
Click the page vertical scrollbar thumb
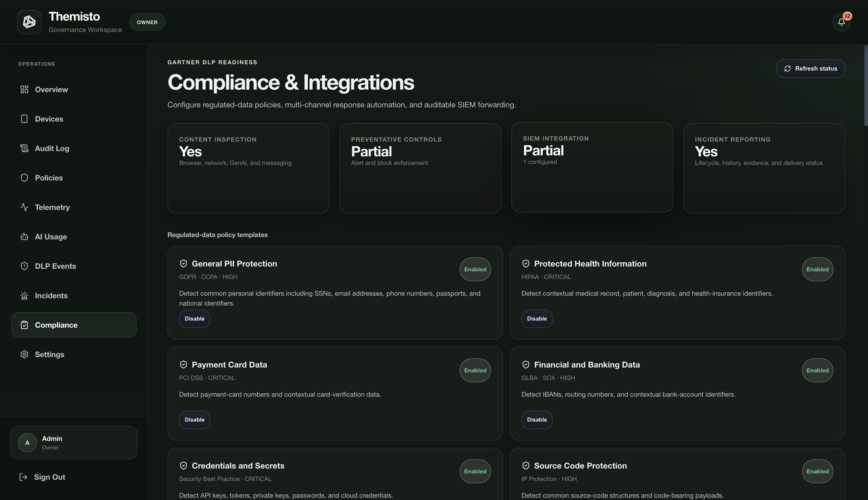click(x=866, y=85)
